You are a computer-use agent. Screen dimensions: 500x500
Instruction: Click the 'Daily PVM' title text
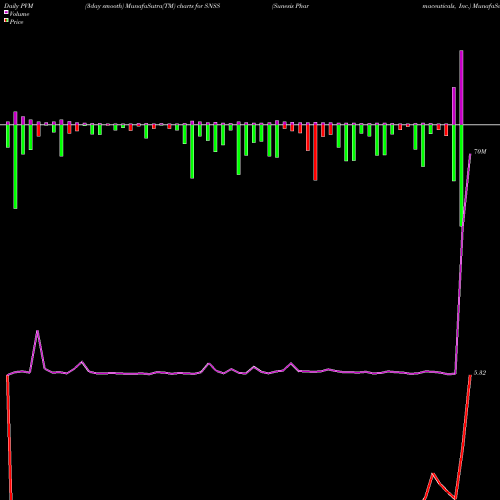19,6
